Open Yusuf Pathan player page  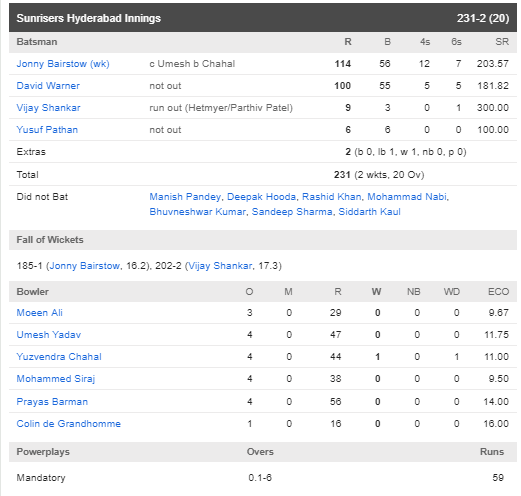tap(47, 130)
